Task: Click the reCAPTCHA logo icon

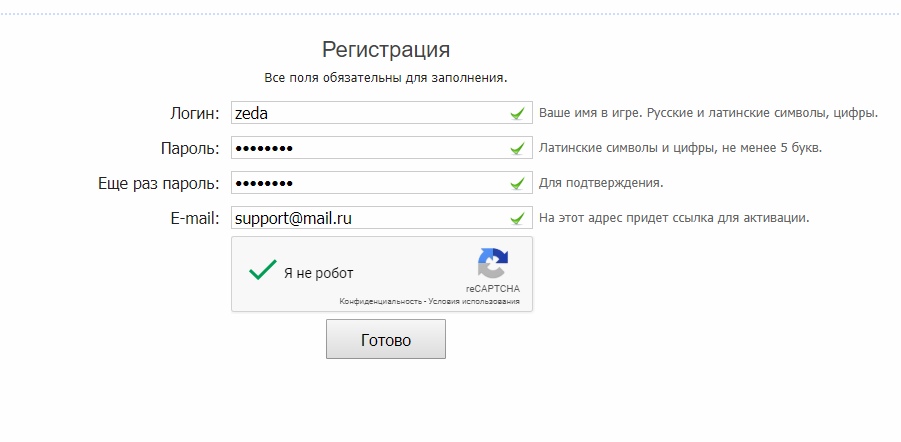Action: click(x=492, y=264)
